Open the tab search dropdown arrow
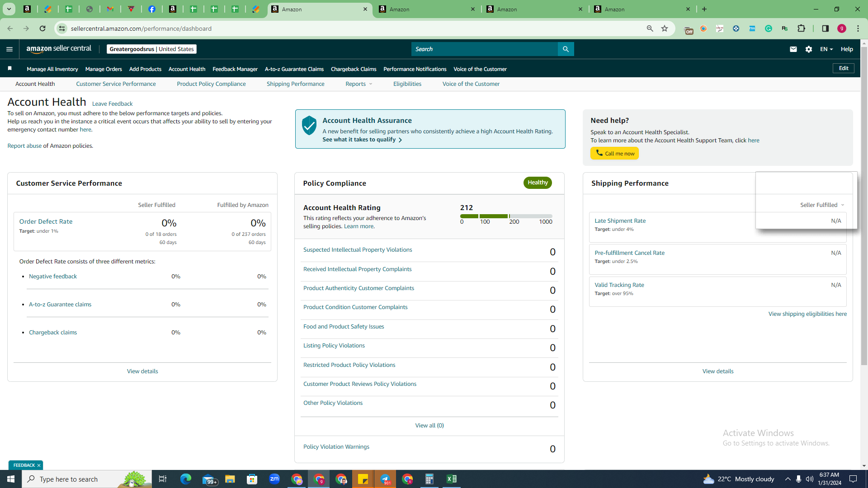 pos(9,9)
